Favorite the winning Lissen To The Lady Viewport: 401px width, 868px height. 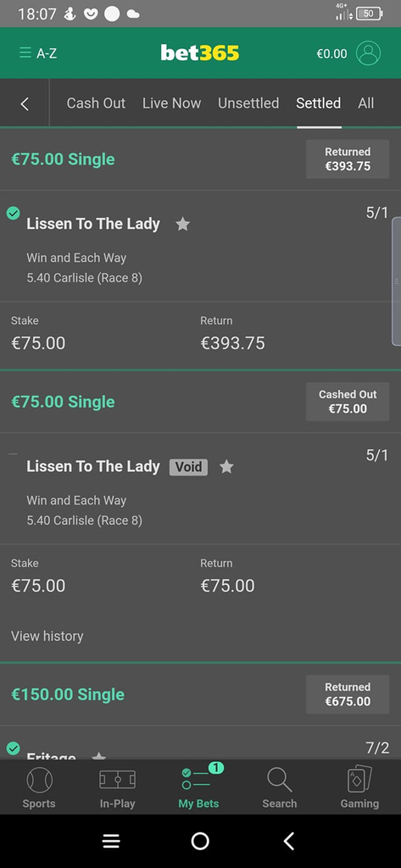tap(183, 224)
